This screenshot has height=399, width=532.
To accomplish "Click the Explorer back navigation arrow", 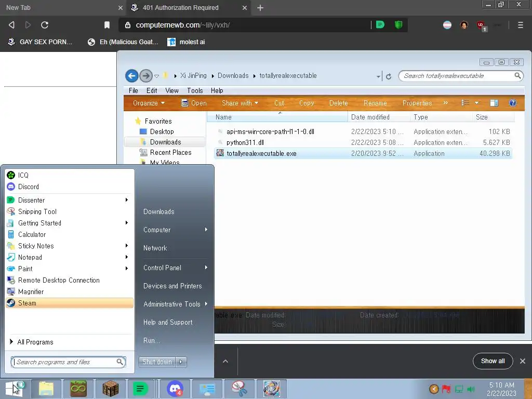I will [x=131, y=76].
